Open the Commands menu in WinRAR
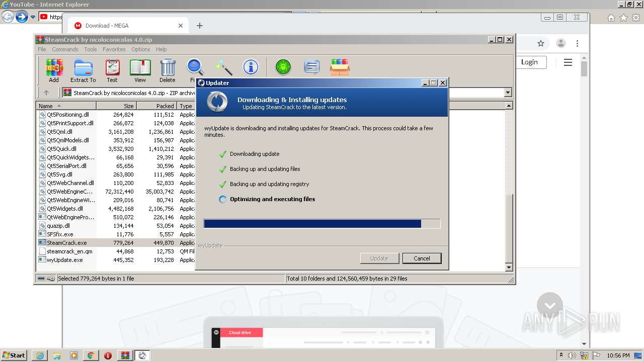This screenshot has width=644, height=362. [x=65, y=49]
